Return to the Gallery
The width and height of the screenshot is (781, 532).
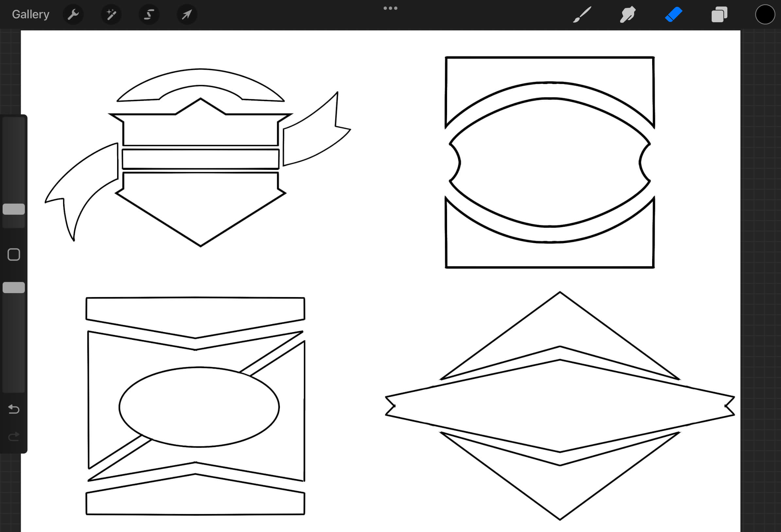tap(30, 14)
